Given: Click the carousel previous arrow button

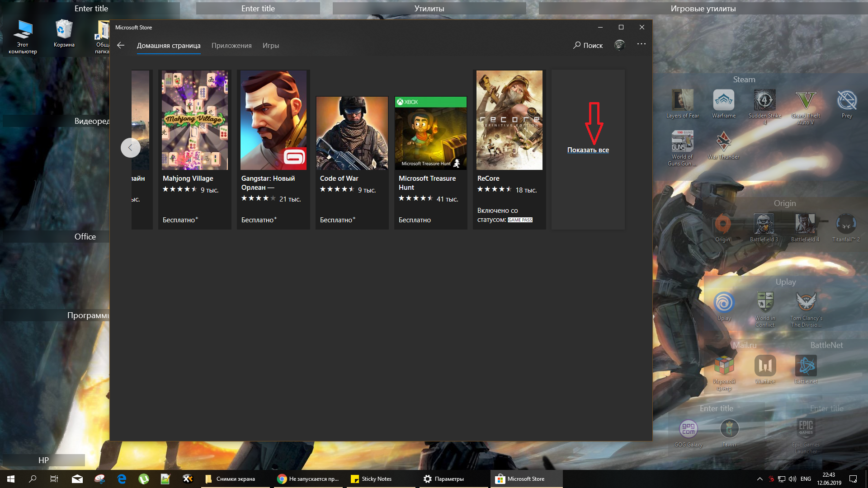Looking at the screenshot, I should coord(130,148).
